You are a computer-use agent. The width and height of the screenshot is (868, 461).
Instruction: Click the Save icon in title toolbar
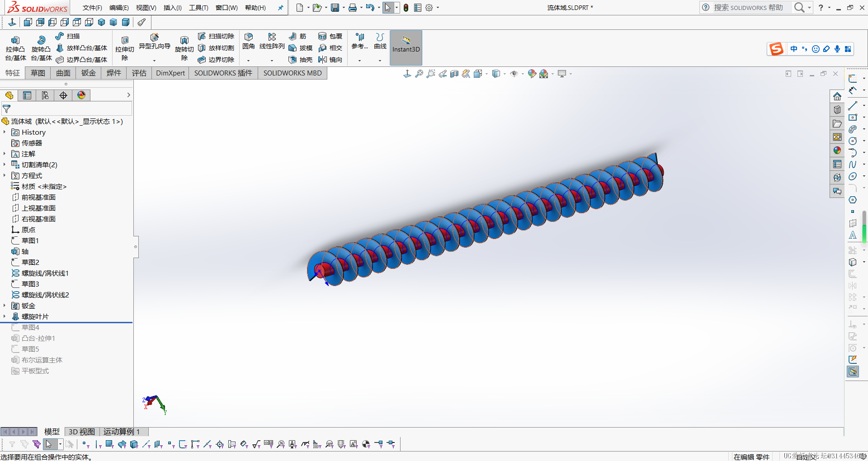(x=335, y=8)
